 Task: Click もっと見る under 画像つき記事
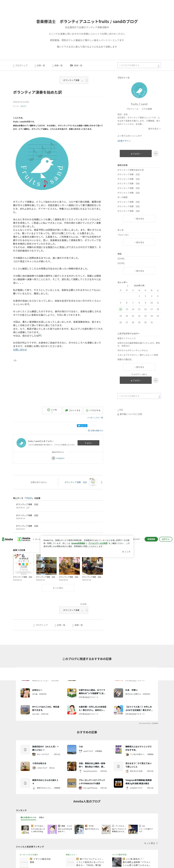pyautogui.click(x=58, y=588)
